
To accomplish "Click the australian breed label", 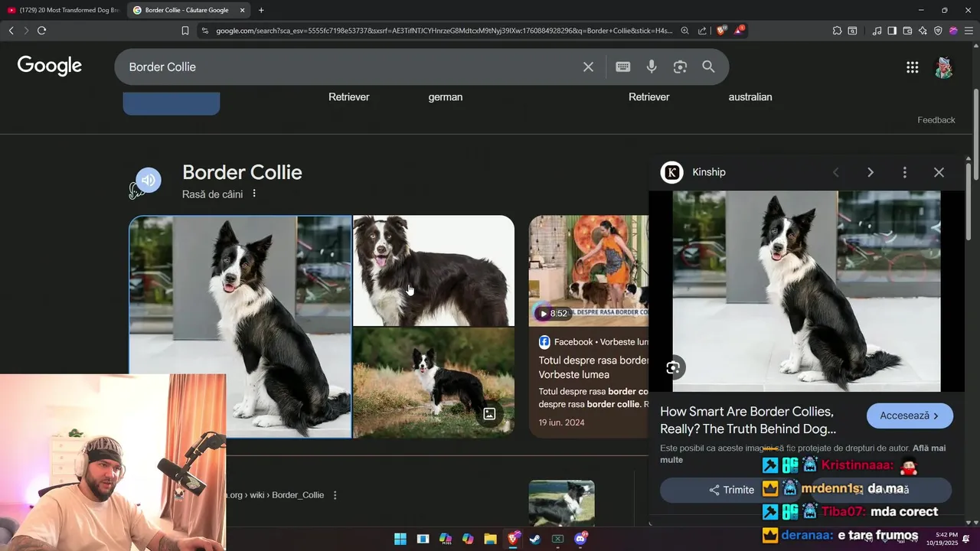I will [x=750, y=97].
